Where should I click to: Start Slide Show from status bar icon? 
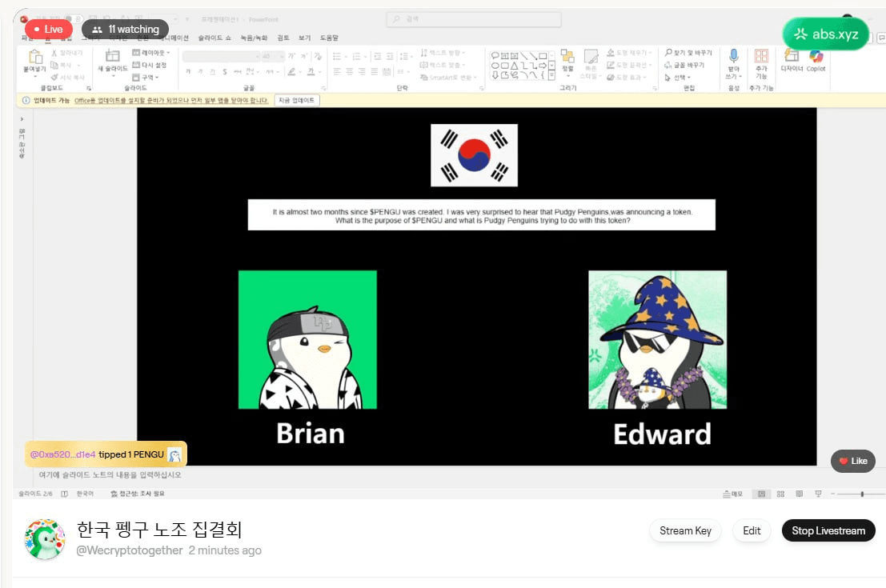pos(818,494)
